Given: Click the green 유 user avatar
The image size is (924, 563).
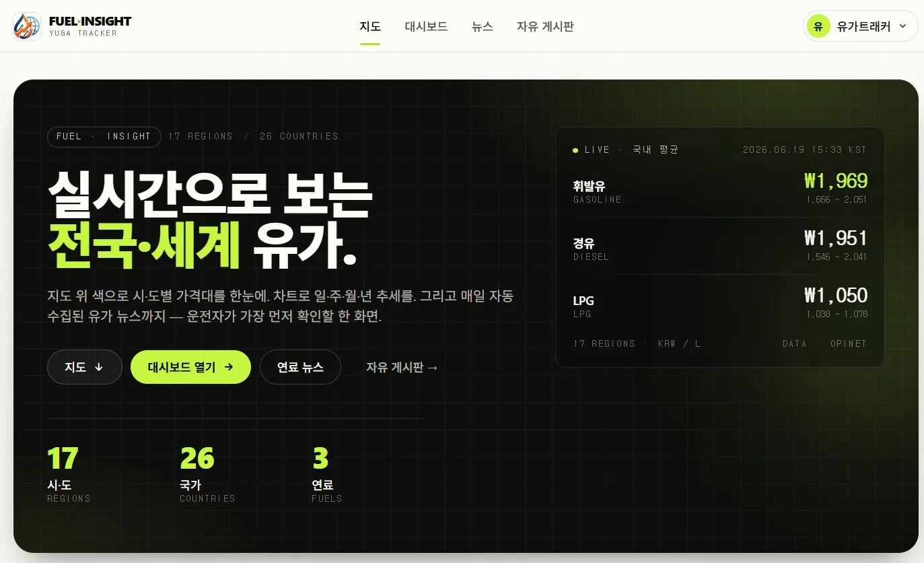Looking at the screenshot, I should 818,26.
